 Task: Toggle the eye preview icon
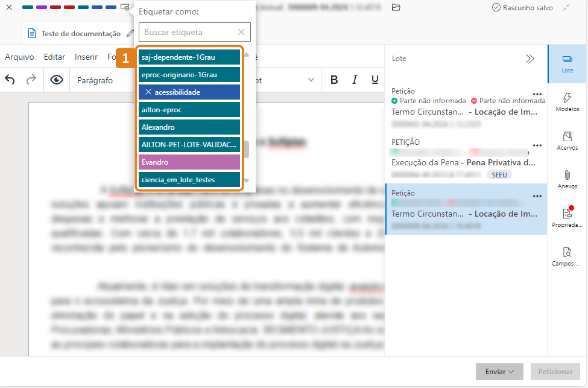[x=57, y=80]
